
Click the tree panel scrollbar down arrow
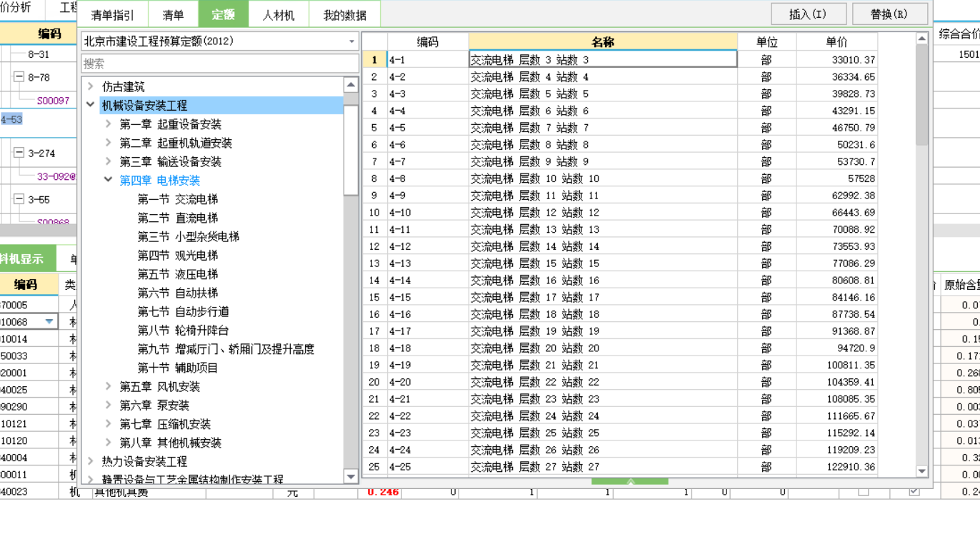coord(351,476)
